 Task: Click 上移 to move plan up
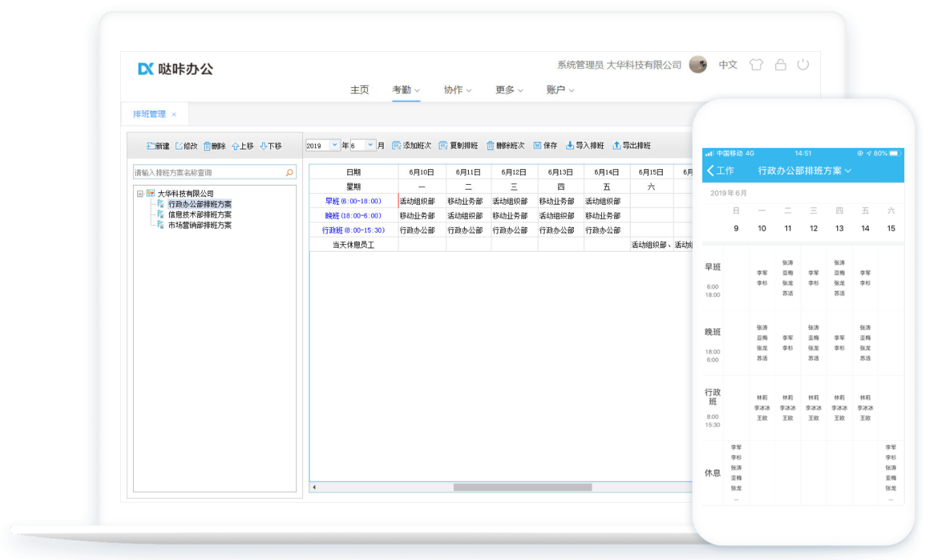[242, 146]
